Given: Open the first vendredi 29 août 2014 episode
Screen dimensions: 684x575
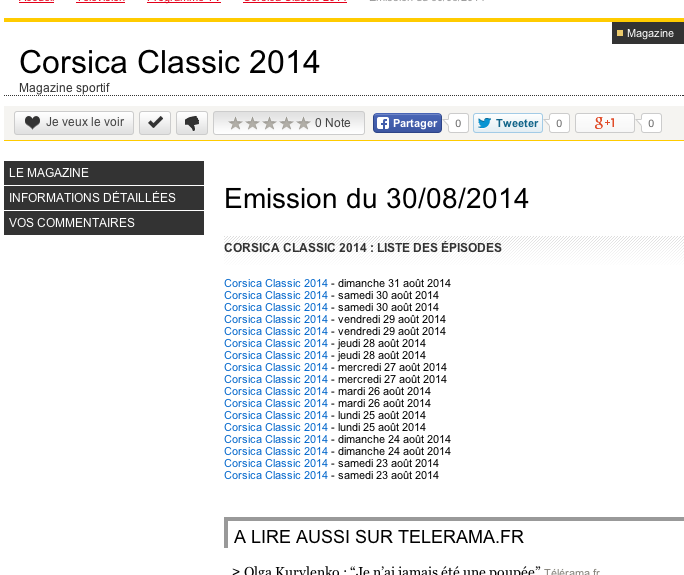Looking at the screenshot, I should coord(276,319).
